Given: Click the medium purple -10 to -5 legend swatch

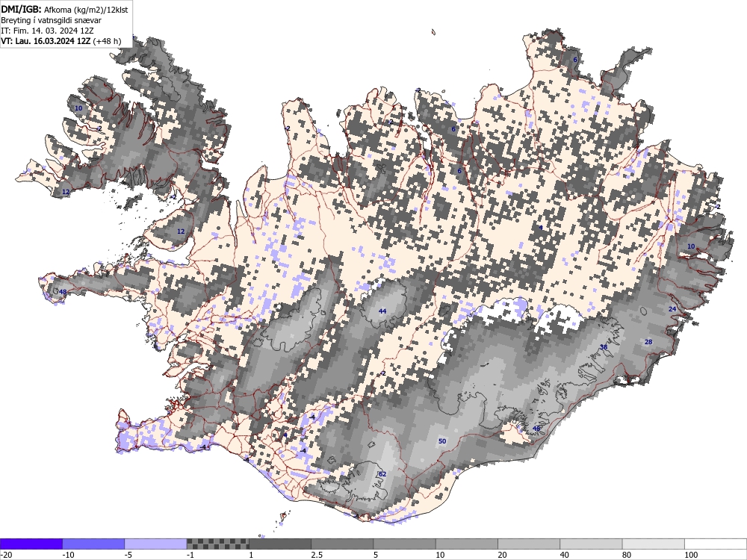Looking at the screenshot, I should tap(93, 544).
